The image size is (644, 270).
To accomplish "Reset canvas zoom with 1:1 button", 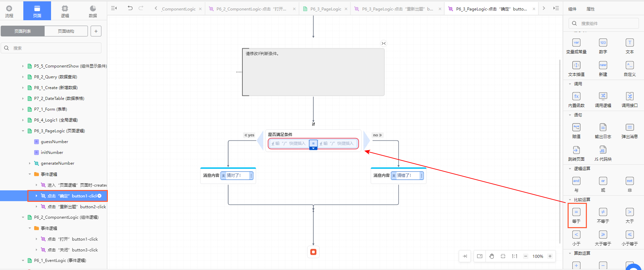I will [x=515, y=256].
